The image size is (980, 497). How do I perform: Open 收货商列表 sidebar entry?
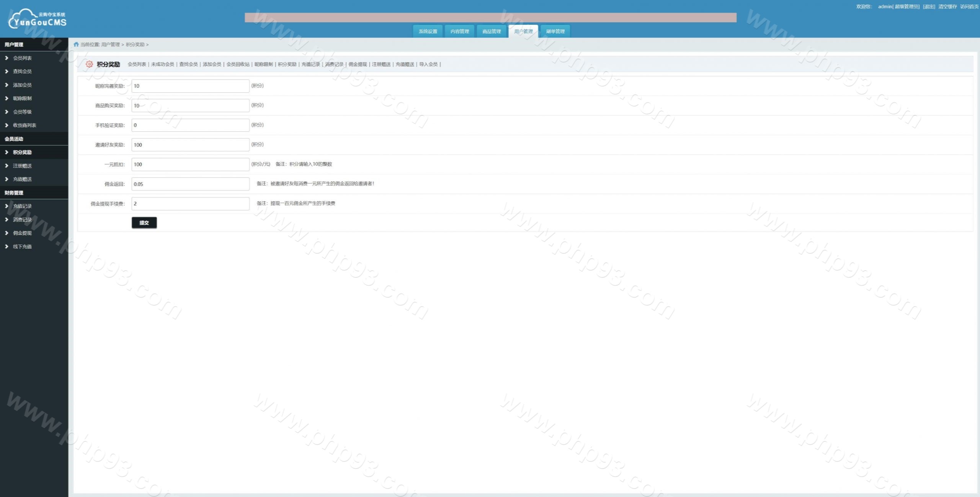tap(24, 125)
